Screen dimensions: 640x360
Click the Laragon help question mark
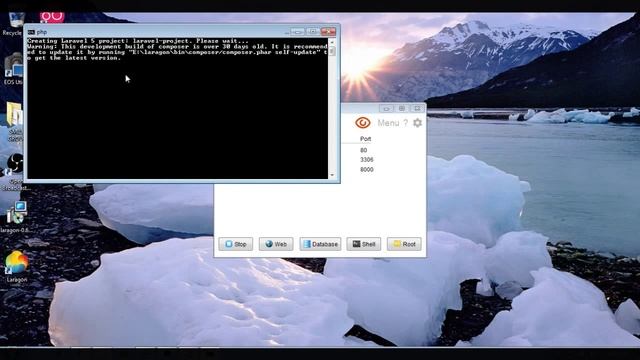(x=405, y=123)
